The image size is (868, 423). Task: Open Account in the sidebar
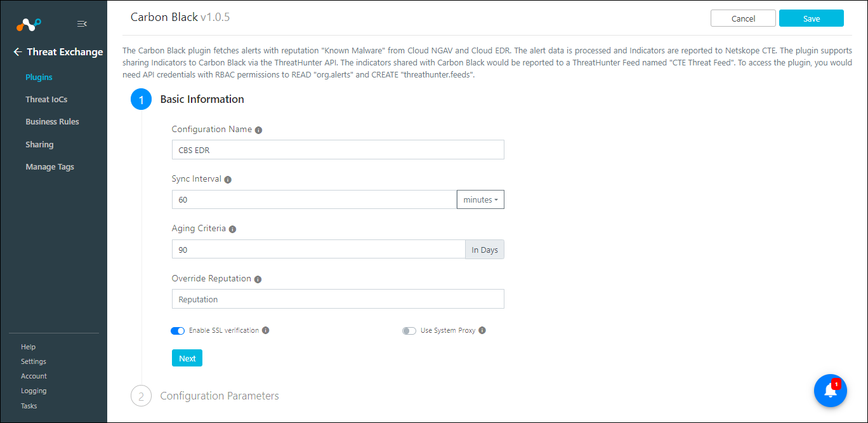point(34,376)
